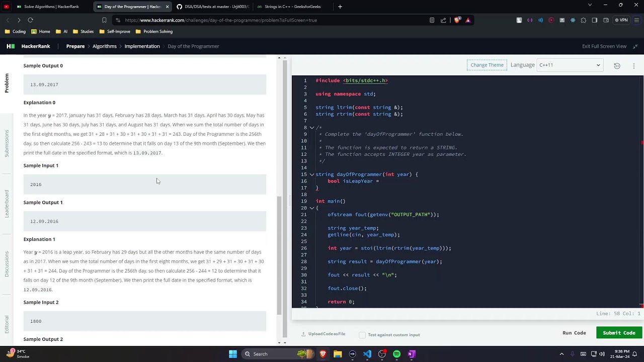The image size is (644, 362).
Task: Click the bottom panel arrow of the problem pane
Action: tap(279, 342)
